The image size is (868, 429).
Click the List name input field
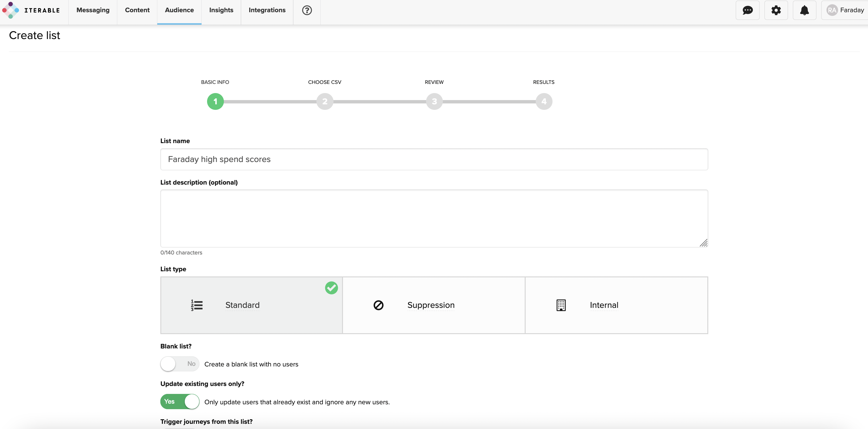(433, 159)
